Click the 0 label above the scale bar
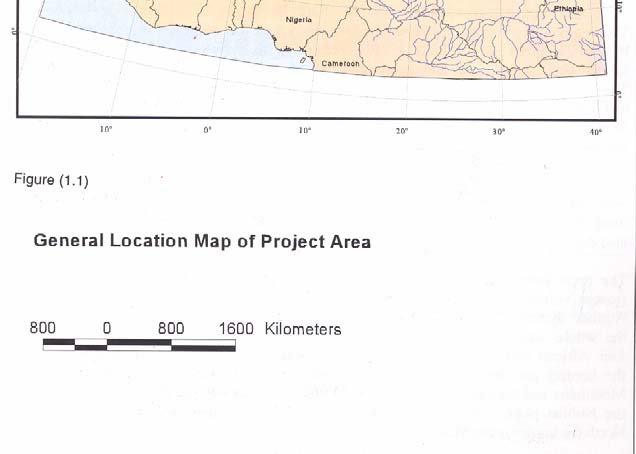The width and height of the screenshot is (636, 454). 106,329
